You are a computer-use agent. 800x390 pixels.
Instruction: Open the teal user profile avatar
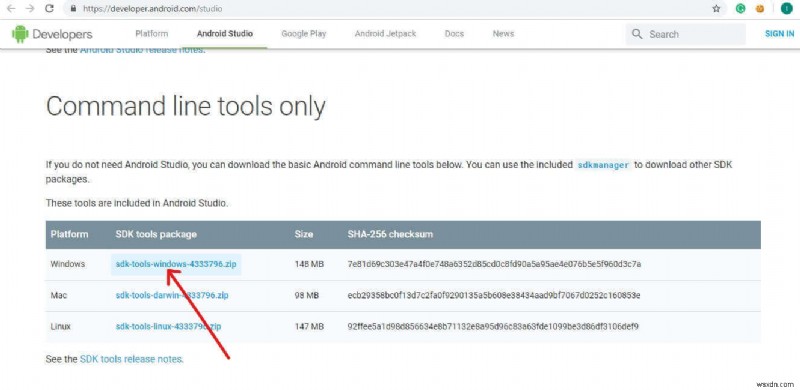point(786,9)
